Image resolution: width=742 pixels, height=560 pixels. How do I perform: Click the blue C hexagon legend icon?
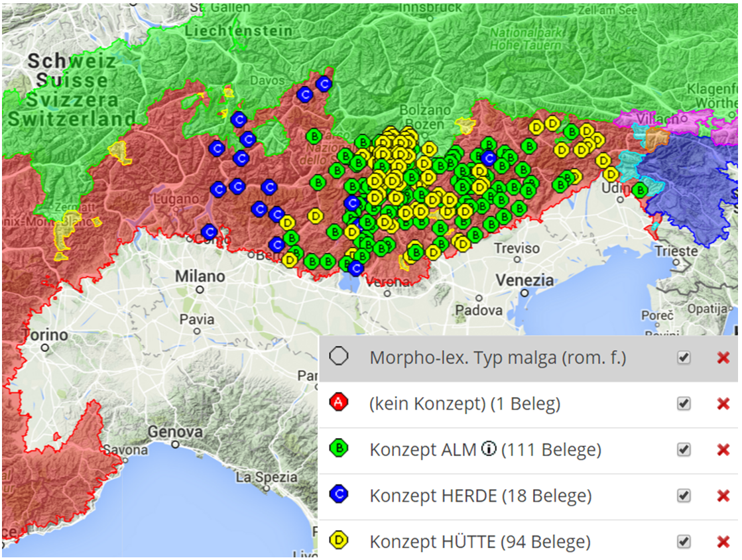click(339, 495)
